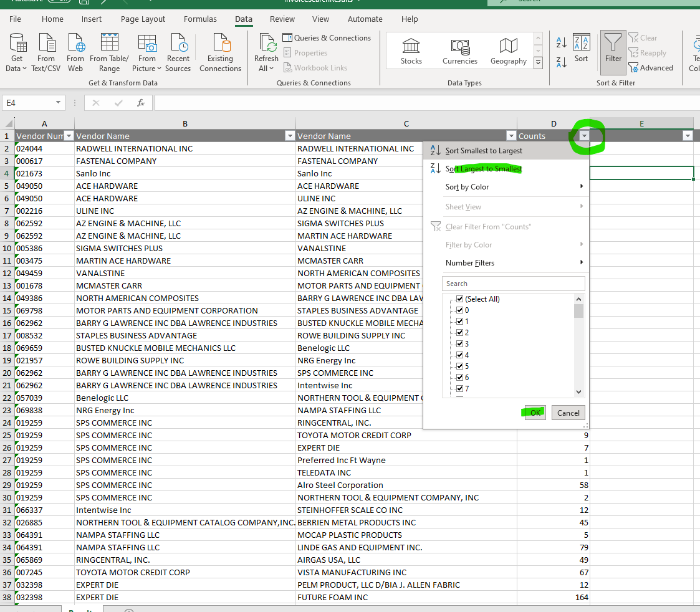
Task: Click the Insert Function fx icon
Action: click(141, 103)
